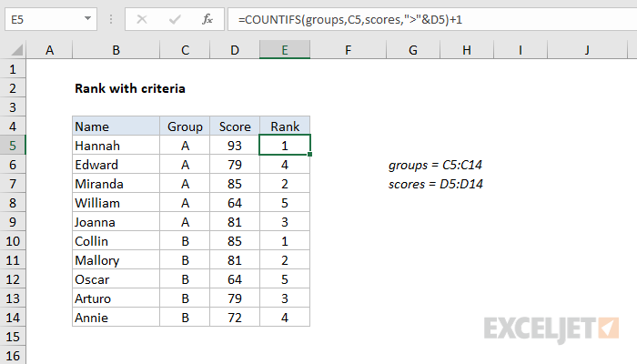Select William's score of 64
This screenshot has width=637, height=364.
coord(235,203)
